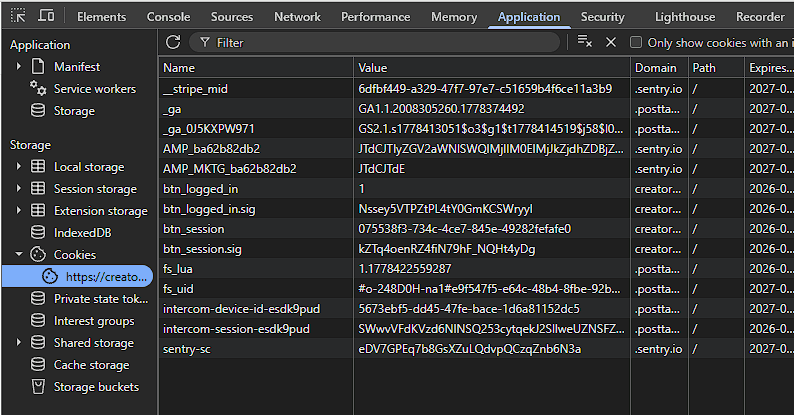Enable Only show cookies with an issue
Screen dimensions: 794x415
pyautogui.click(x=636, y=43)
